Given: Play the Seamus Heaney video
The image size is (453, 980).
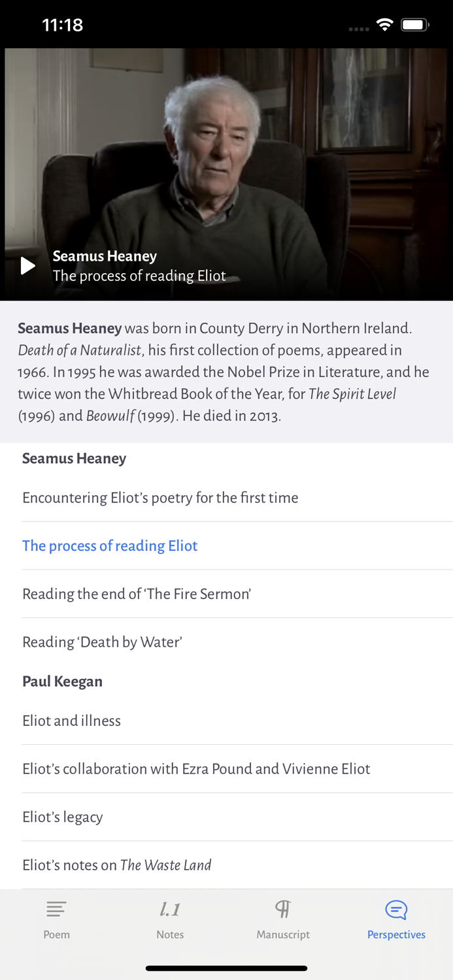Looking at the screenshot, I should point(27,266).
